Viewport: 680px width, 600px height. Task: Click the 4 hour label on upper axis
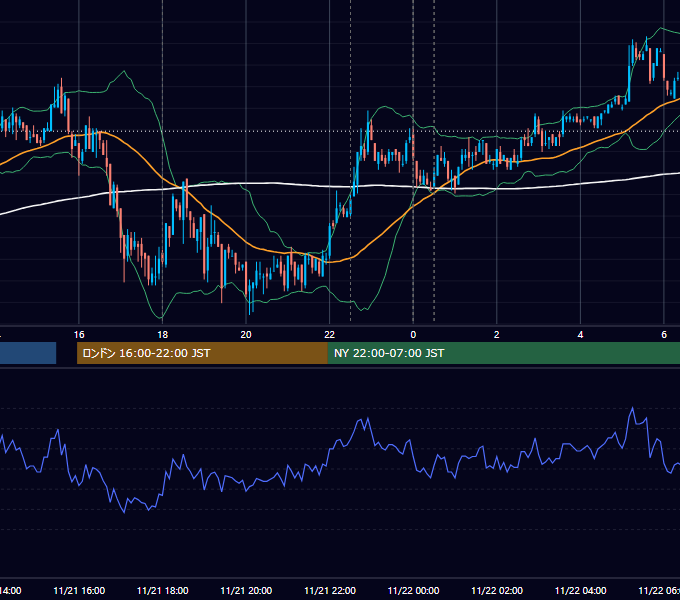coord(580,335)
